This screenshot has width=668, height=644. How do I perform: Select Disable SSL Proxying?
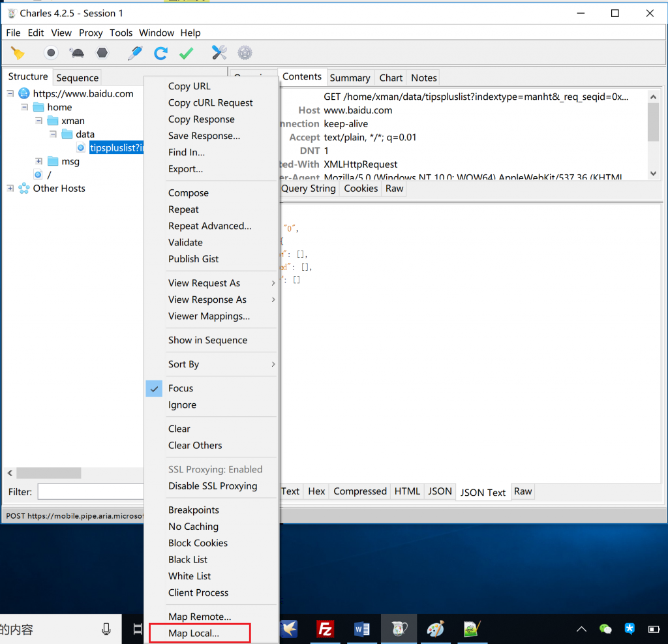pyautogui.click(x=213, y=486)
